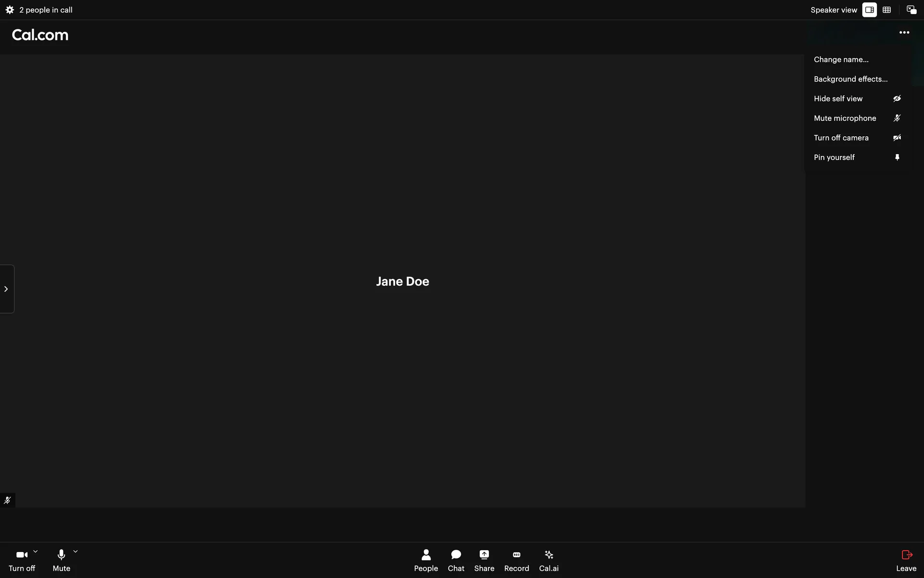Viewport: 924px width, 578px height.
Task: Expand the left side panel arrow
Action: click(6, 289)
